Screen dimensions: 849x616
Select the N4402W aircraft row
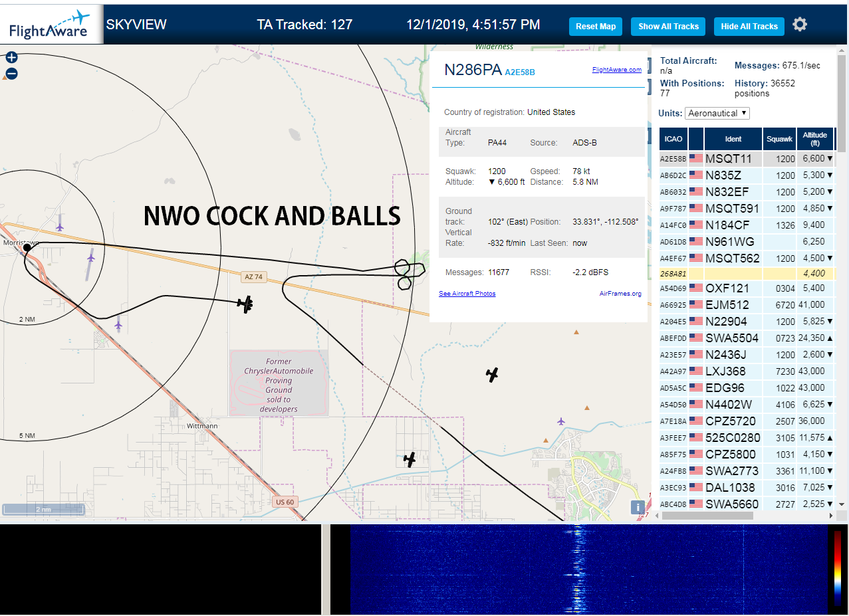pyautogui.click(x=747, y=404)
